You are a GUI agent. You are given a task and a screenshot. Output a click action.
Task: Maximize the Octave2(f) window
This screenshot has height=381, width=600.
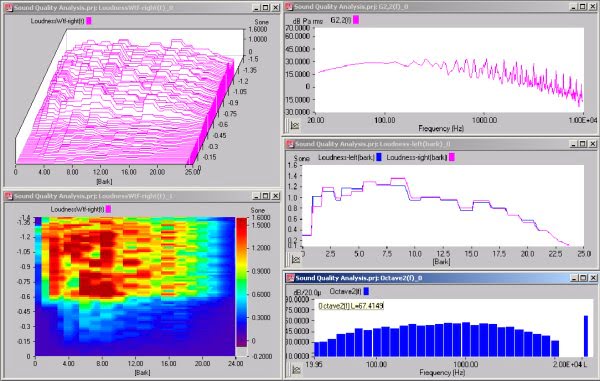[x=583, y=278]
